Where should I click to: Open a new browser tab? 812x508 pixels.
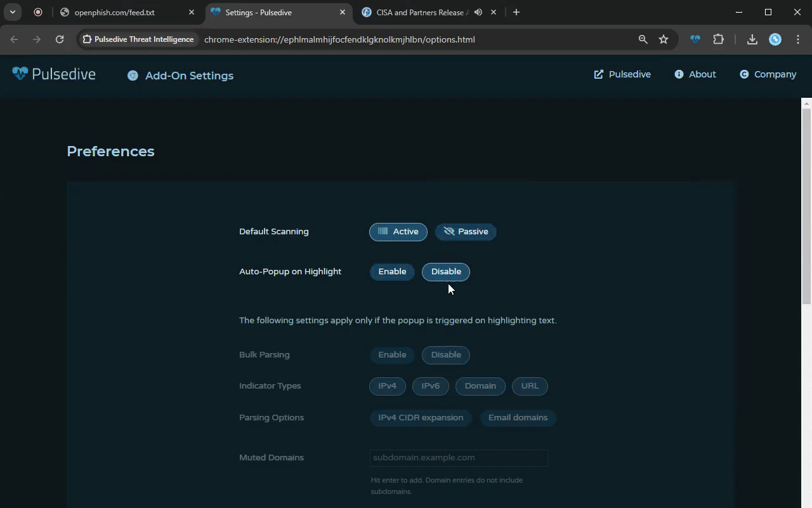point(516,12)
